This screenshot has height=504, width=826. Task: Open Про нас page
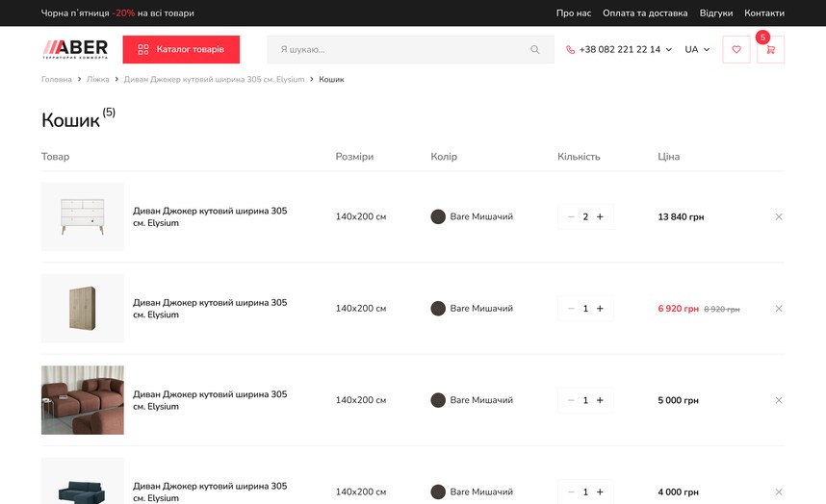tap(574, 13)
